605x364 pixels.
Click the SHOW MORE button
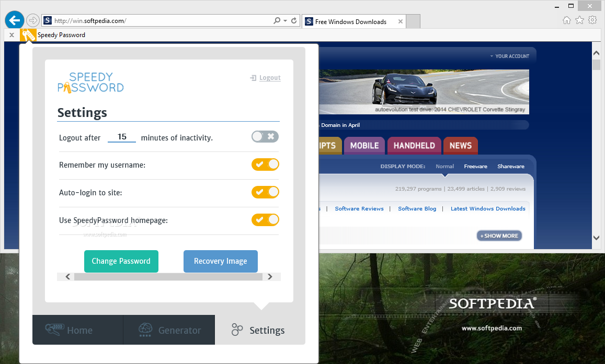(x=499, y=236)
